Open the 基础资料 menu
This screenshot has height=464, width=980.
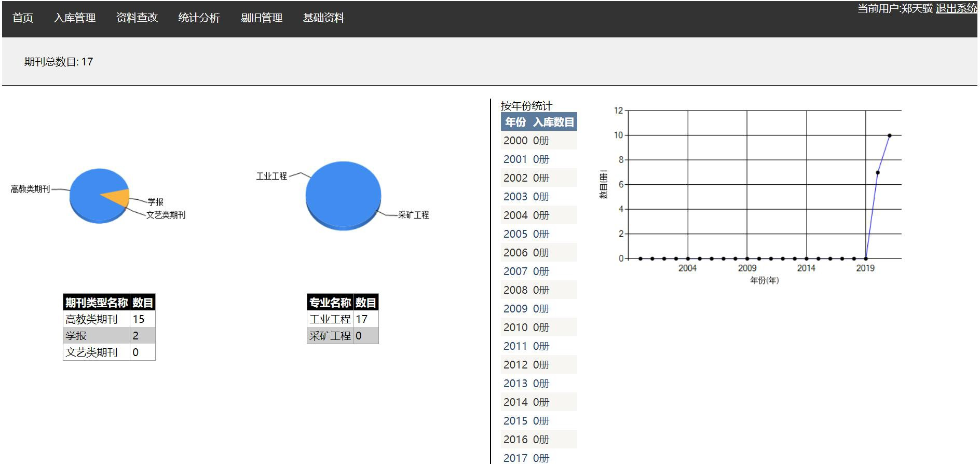click(324, 18)
